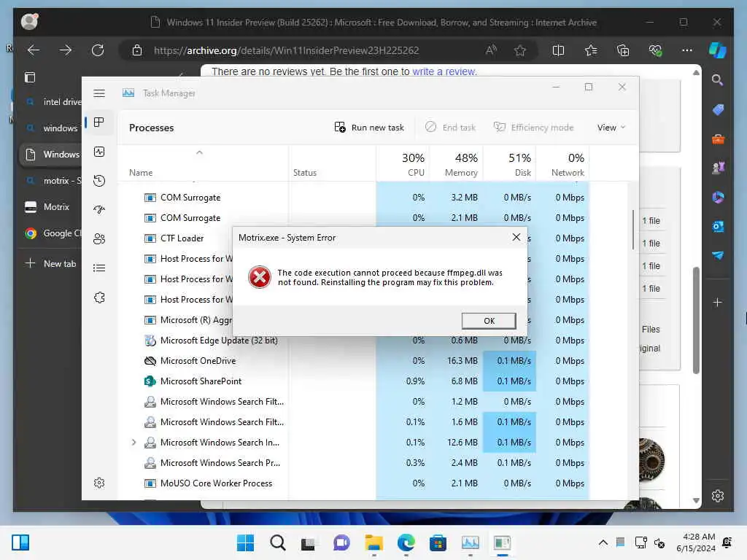
Task: Open Microsoft Store from taskbar
Action: click(438, 542)
